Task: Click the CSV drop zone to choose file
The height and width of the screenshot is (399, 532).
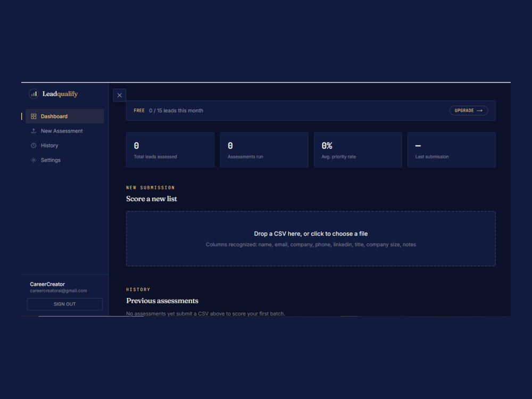Action: pyautogui.click(x=311, y=238)
